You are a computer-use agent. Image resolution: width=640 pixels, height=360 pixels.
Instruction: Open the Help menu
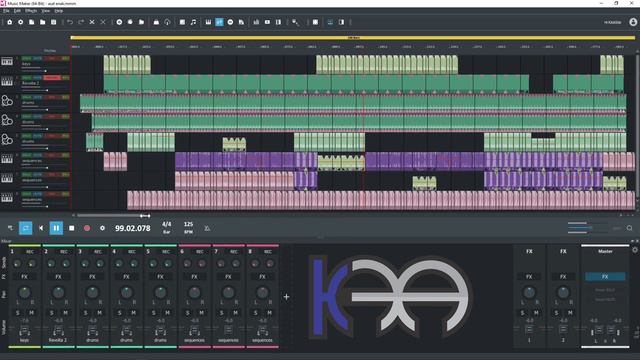click(x=59, y=11)
